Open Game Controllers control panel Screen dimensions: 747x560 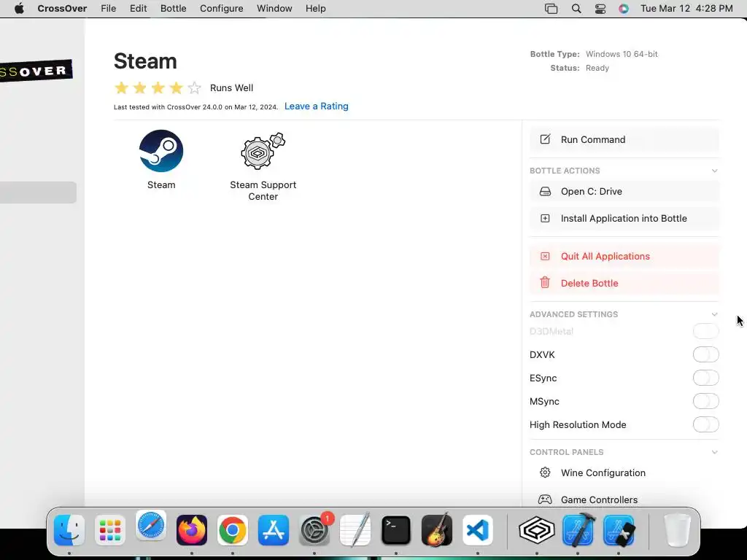tap(624, 499)
